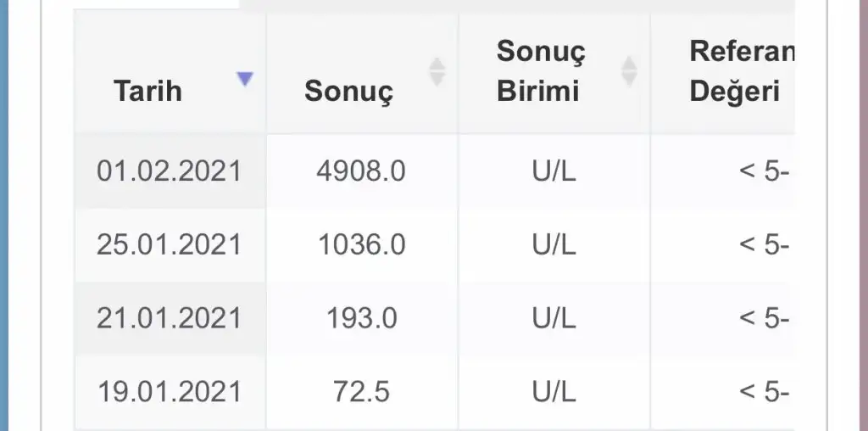The image size is (868, 431).
Task: Select the U/L unit in the 19.01.2021 row
Action: (554, 392)
